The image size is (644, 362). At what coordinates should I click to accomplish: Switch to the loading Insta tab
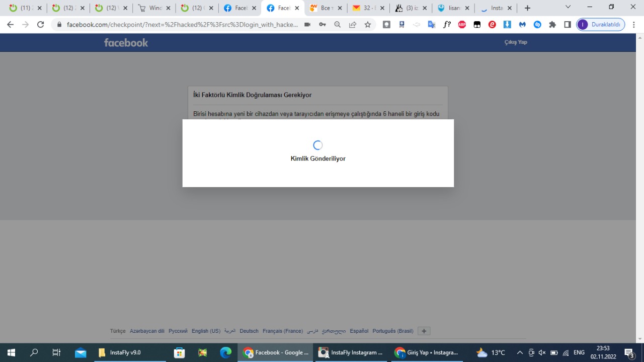click(497, 8)
